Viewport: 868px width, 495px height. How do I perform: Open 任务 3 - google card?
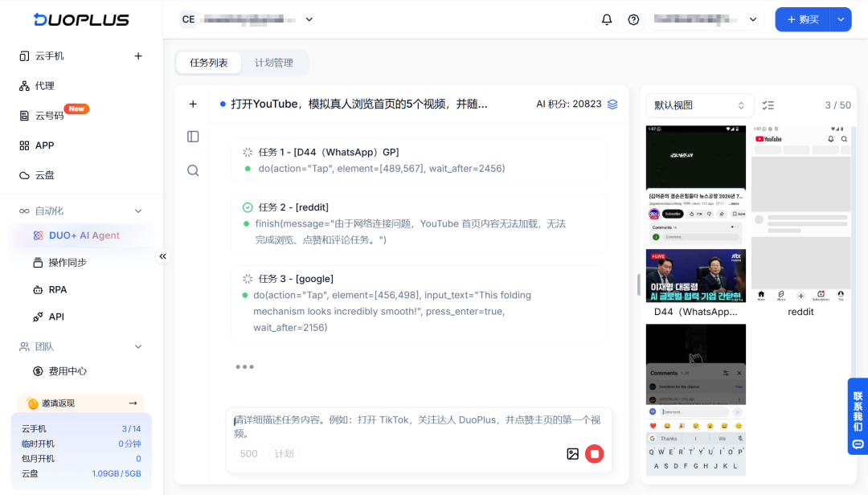point(419,303)
